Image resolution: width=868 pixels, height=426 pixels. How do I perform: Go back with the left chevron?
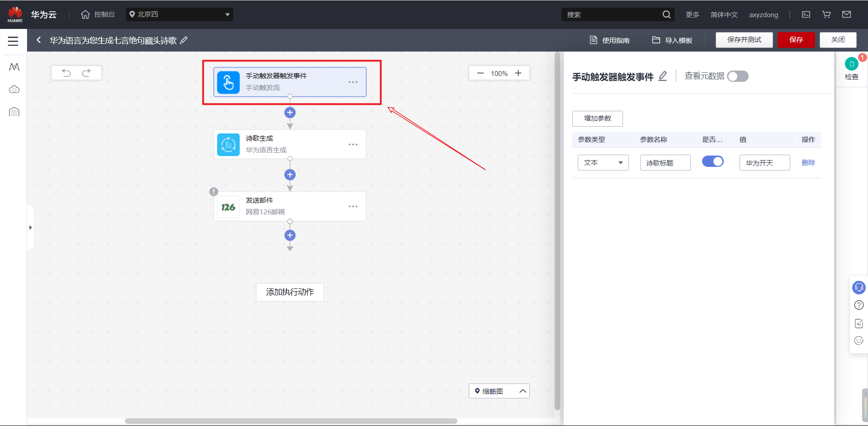tap(39, 40)
